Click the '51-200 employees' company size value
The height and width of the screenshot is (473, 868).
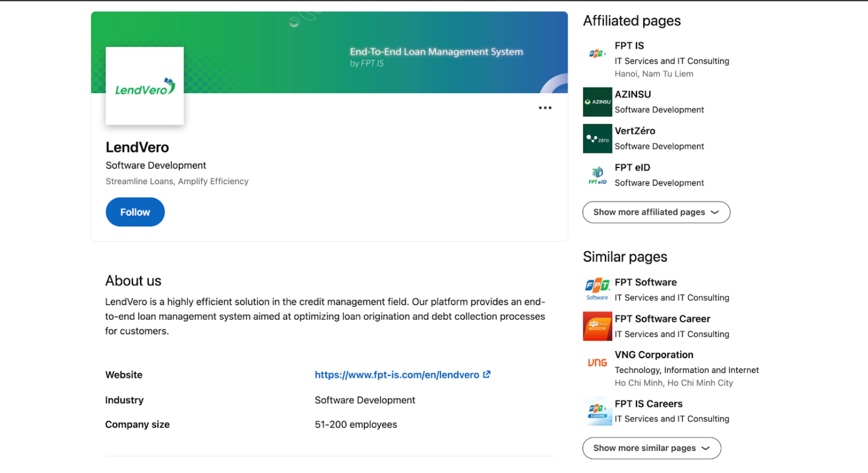(356, 425)
